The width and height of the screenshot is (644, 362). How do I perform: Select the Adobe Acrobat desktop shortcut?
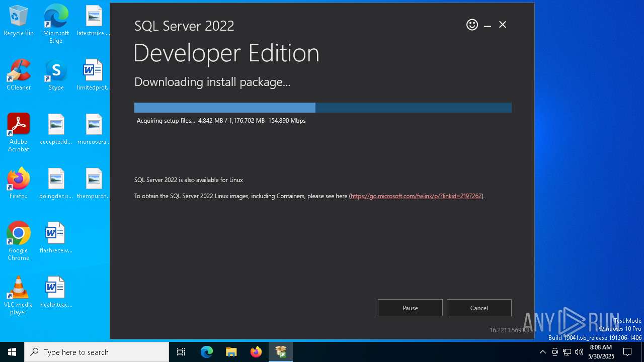pyautogui.click(x=19, y=133)
